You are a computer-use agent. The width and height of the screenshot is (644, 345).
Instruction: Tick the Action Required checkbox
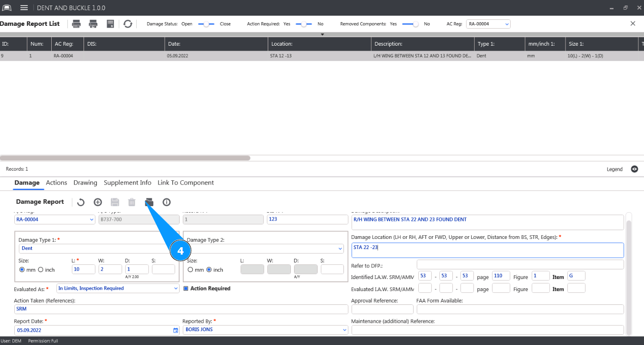pyautogui.click(x=186, y=289)
